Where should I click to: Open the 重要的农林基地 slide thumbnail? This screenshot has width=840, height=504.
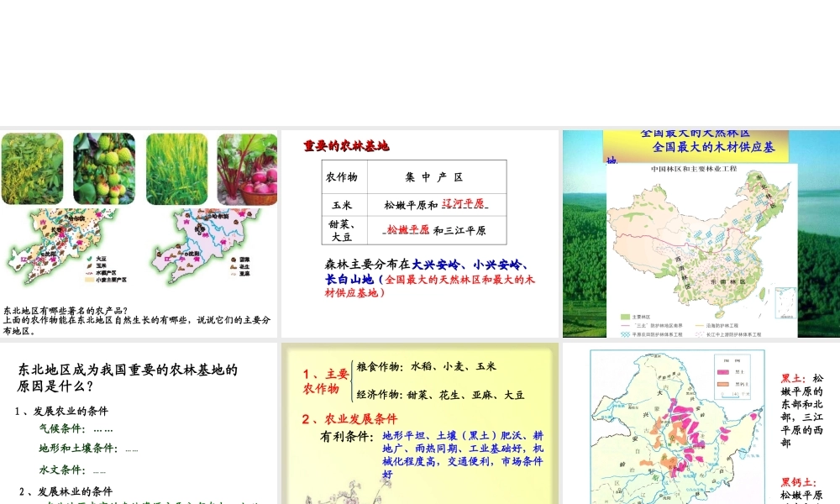(x=420, y=234)
